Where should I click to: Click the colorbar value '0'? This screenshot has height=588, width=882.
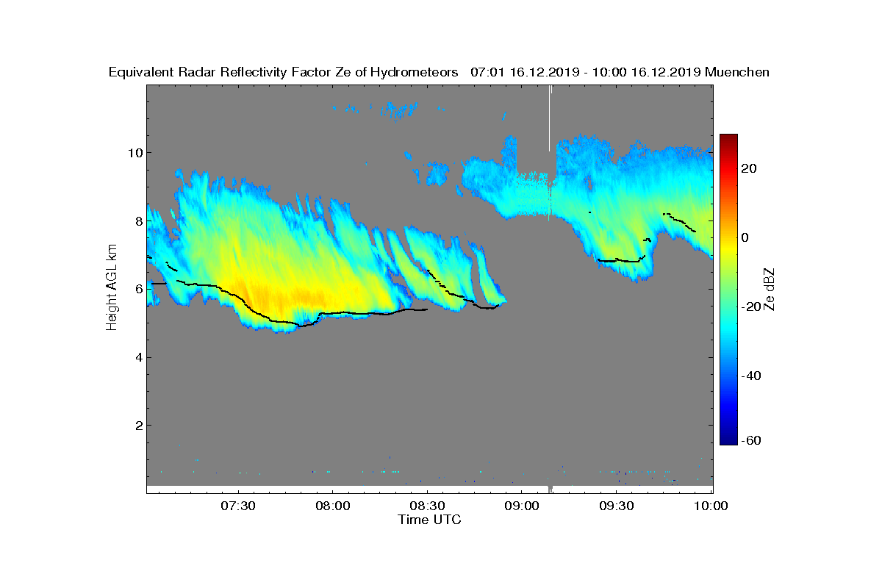pyautogui.click(x=746, y=237)
